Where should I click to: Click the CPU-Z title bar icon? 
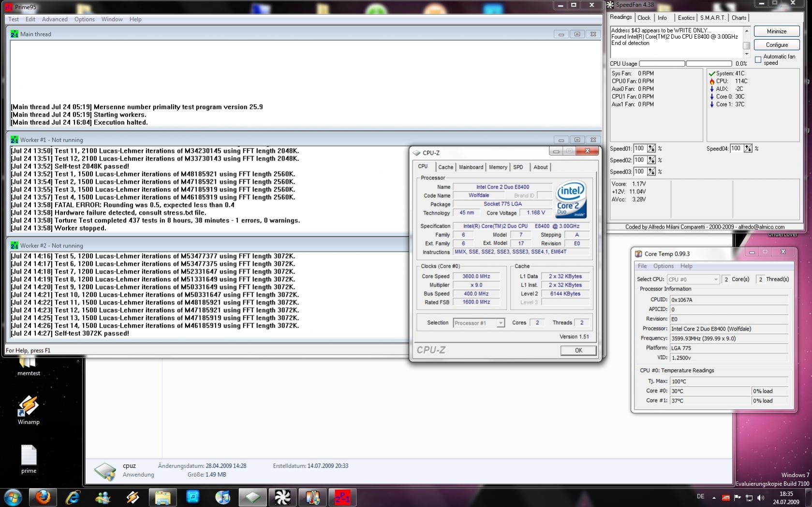[416, 153]
